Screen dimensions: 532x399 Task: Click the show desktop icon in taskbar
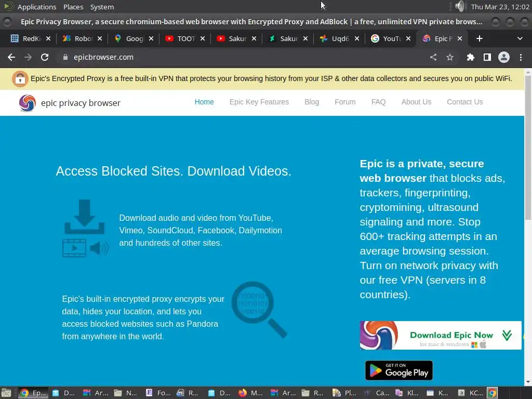[x=6, y=393]
